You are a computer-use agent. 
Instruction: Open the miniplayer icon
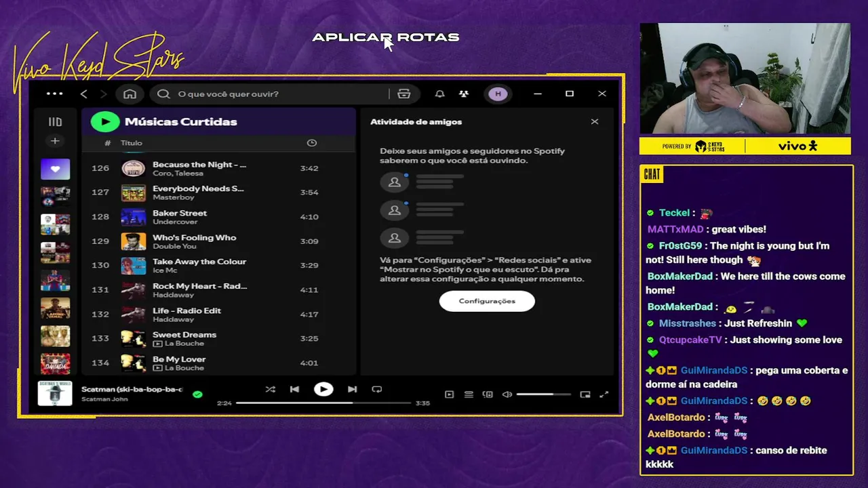585,394
